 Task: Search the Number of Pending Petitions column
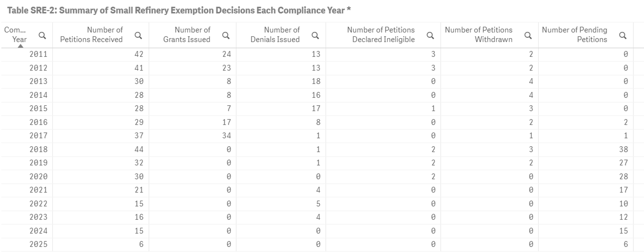623,36
